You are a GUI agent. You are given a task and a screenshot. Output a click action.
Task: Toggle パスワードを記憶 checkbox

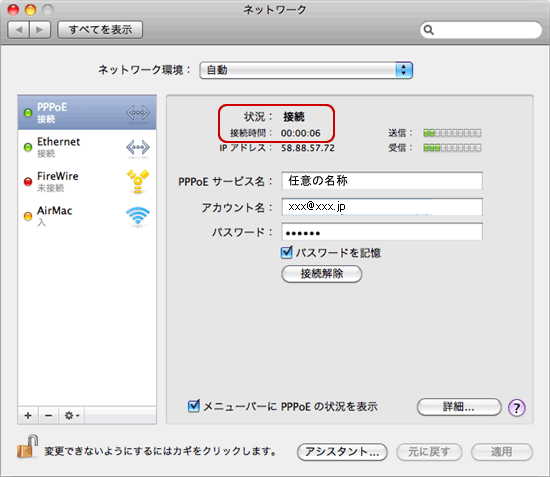coord(287,252)
